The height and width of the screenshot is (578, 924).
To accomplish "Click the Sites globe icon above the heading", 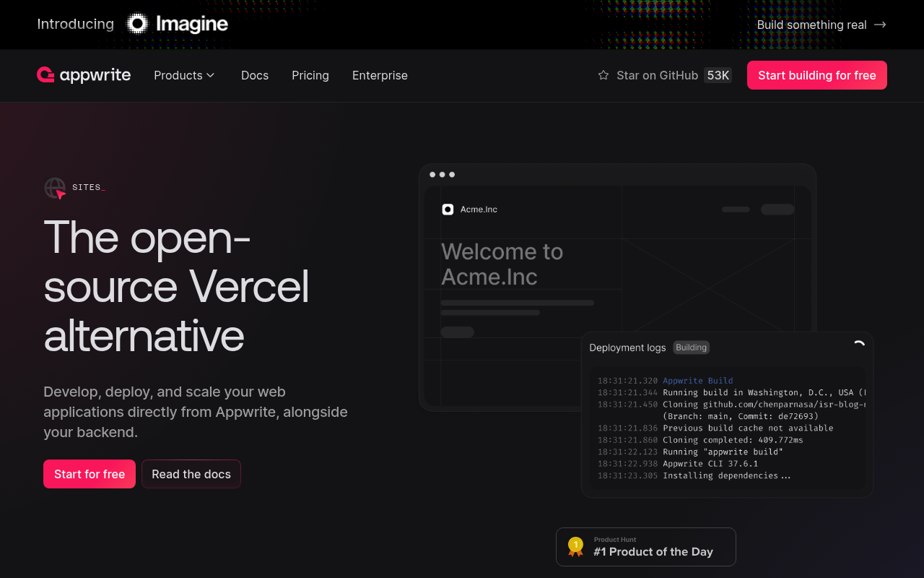I will (x=53, y=188).
